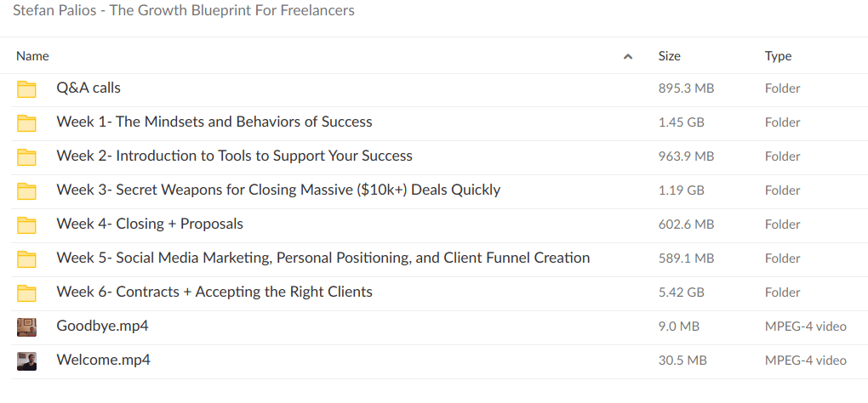Click the Week 3 folder icon
868x403 pixels.
point(27,191)
